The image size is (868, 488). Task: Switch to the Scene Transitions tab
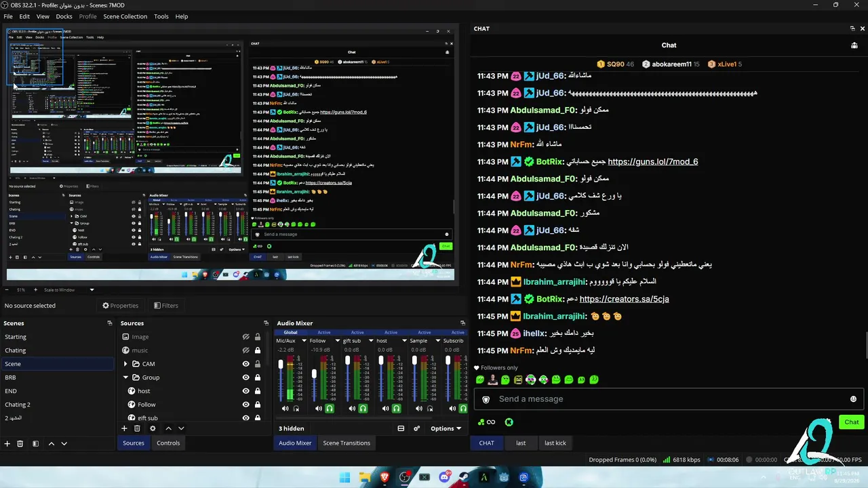(347, 443)
